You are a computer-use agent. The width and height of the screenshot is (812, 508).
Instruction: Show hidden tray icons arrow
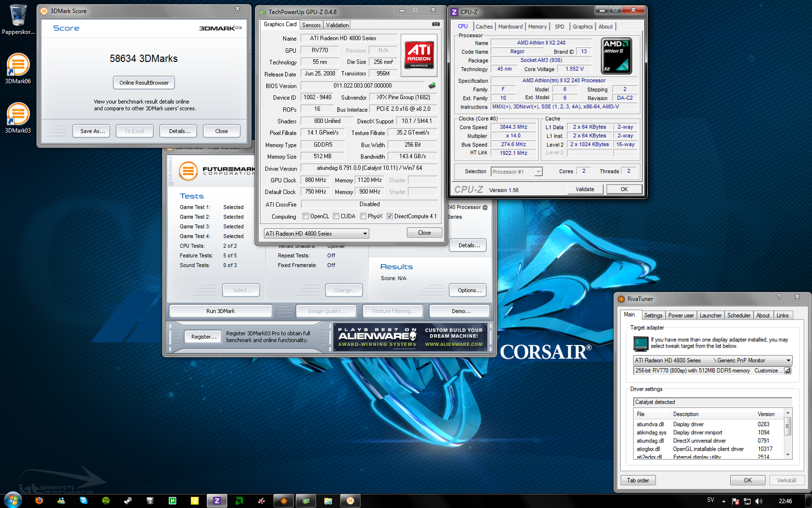point(724,501)
